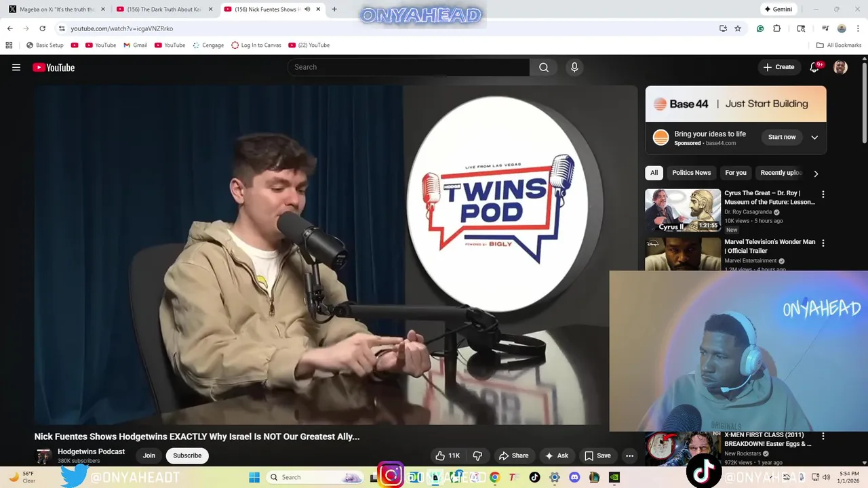868x488 pixels.
Task: Open Chrome extensions puzzle menu
Action: click(x=777, y=28)
